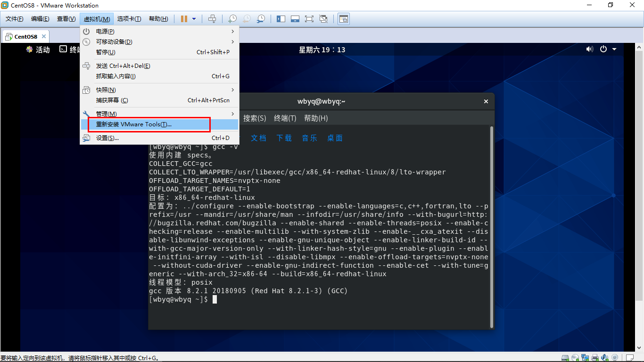Click the 文档 directory in terminal output

tap(258, 138)
